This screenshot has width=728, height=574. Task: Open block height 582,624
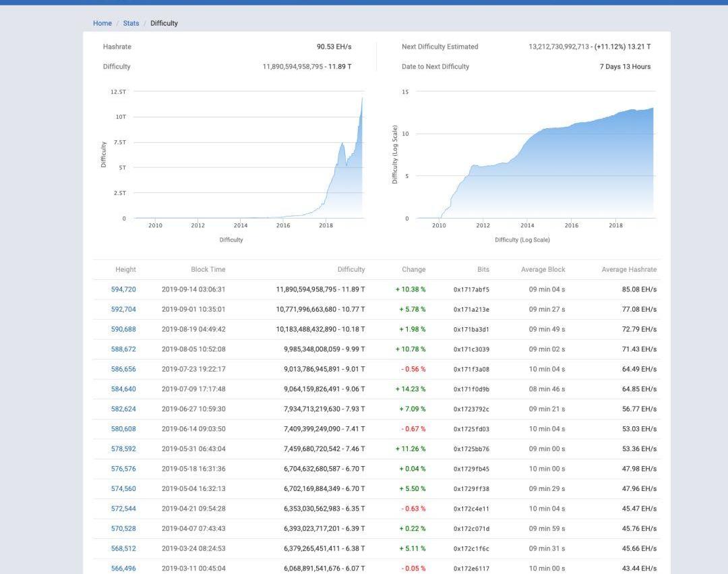[x=123, y=409]
